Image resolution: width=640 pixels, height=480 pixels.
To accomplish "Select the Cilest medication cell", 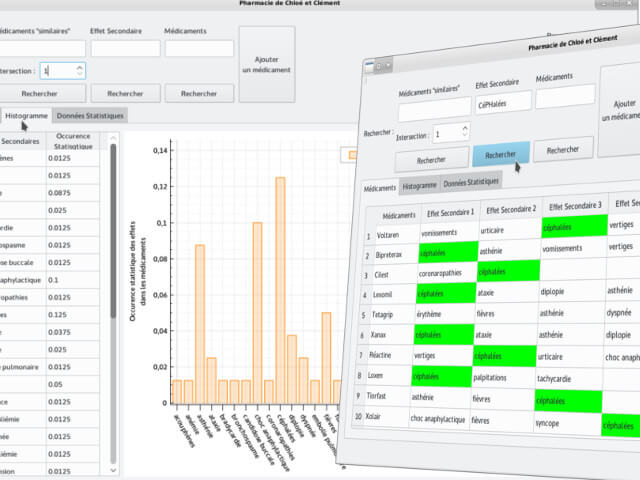I will click(393, 274).
